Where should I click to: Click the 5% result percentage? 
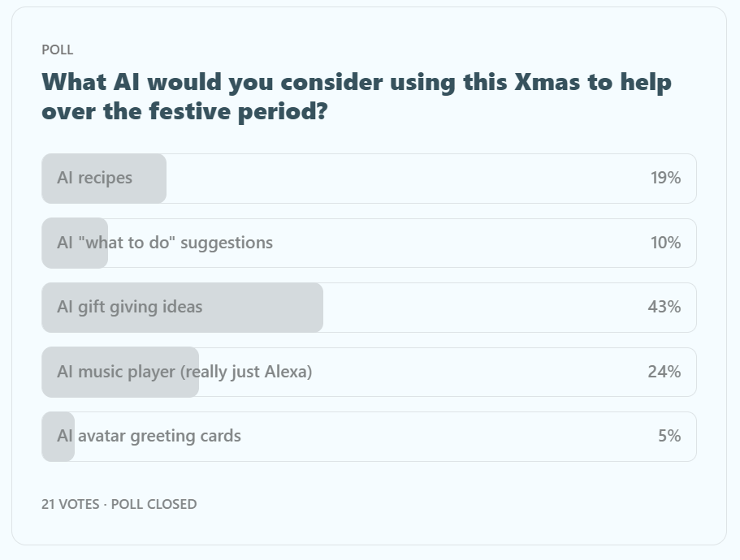pos(669,436)
